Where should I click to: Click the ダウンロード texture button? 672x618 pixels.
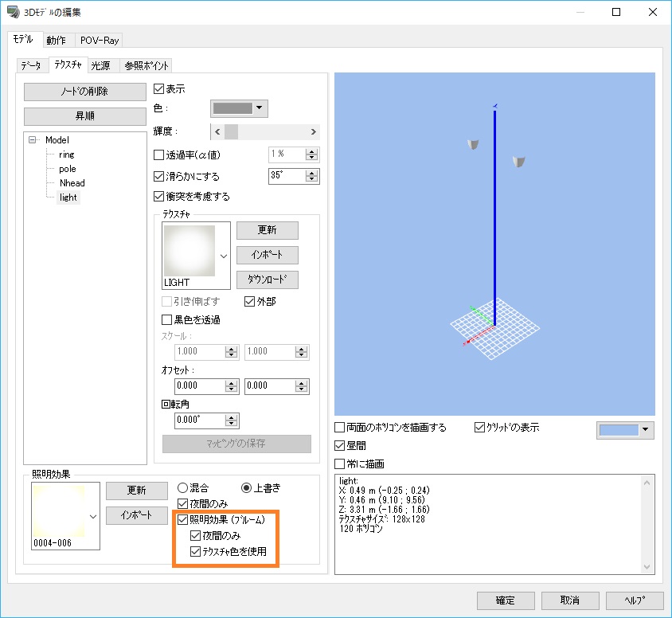click(268, 280)
